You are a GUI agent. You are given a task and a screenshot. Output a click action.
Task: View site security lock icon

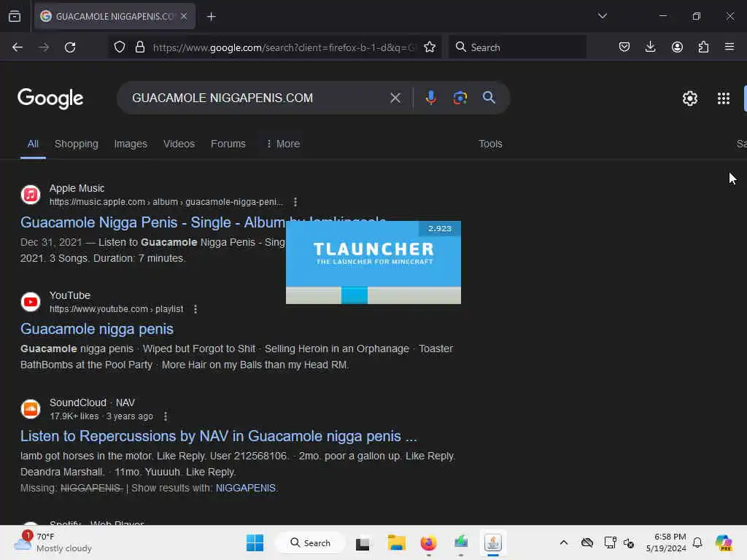click(139, 47)
